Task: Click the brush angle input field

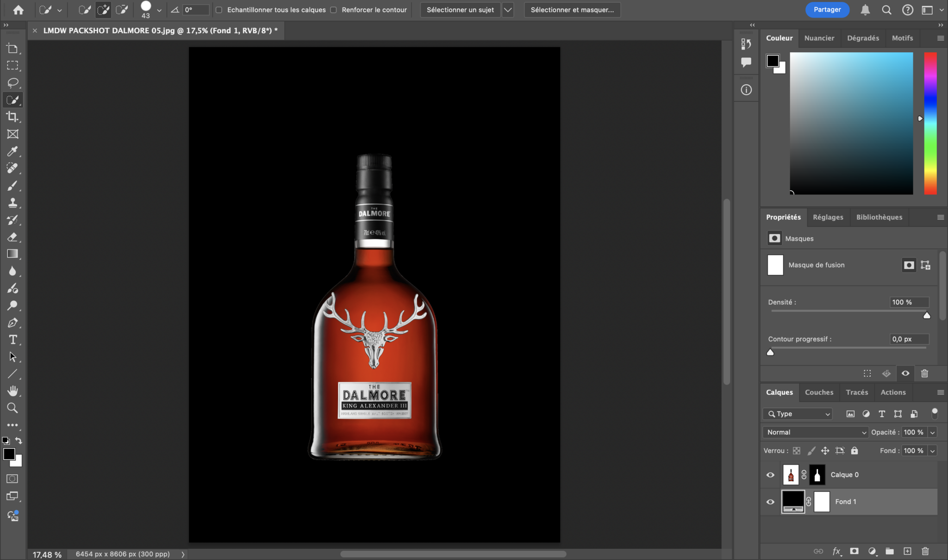Action: (x=196, y=10)
